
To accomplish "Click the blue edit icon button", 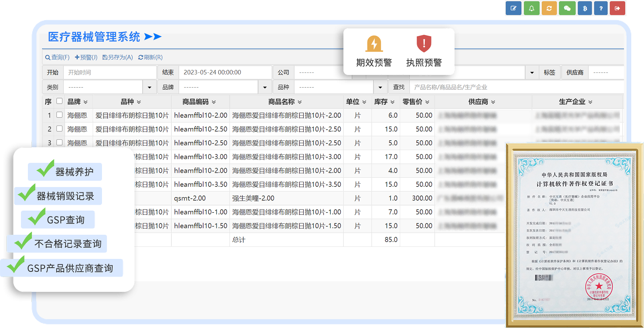I will coord(513,8).
